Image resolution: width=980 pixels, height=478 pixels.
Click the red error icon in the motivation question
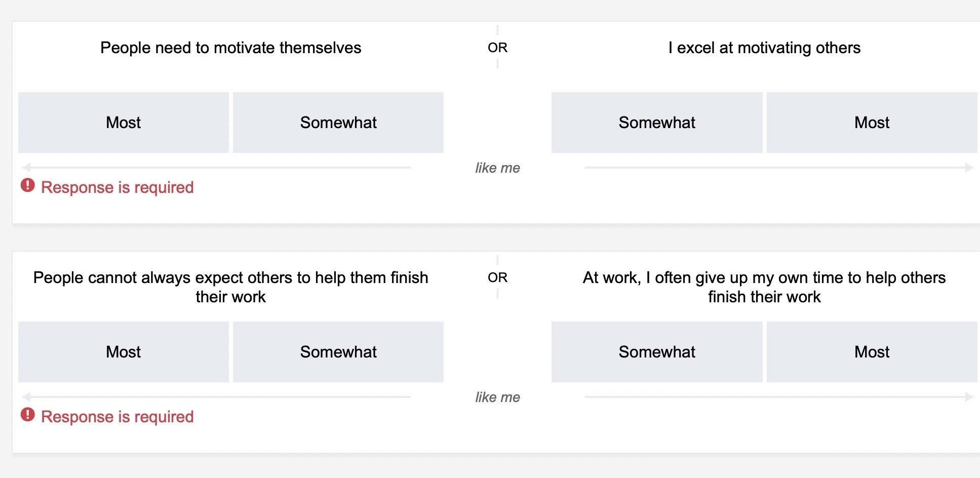[28, 186]
